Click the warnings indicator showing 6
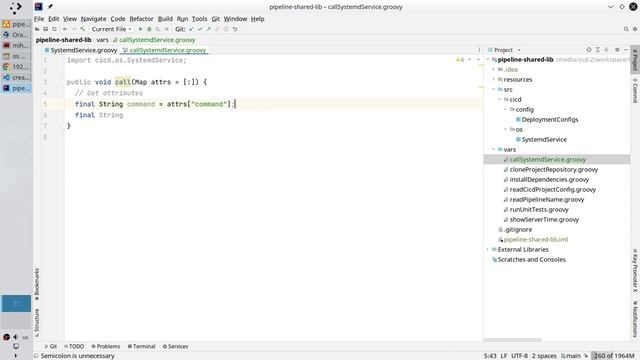Screen dimensions: 640x360 460,60
